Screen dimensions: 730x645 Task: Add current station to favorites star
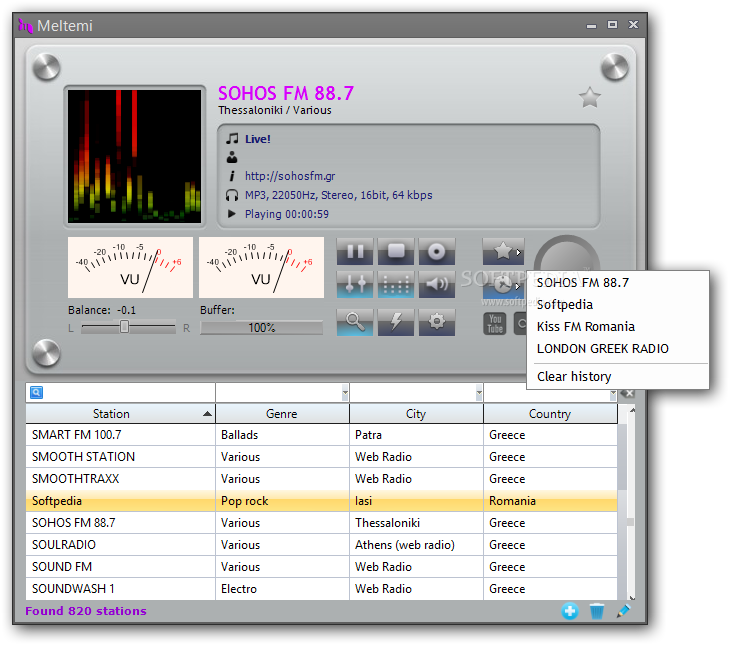589,97
